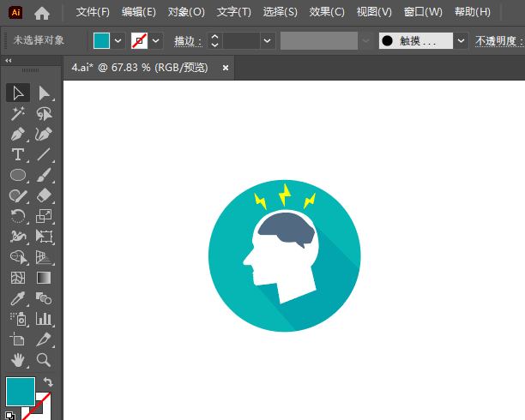Close the 4.ai document tab
Screen dimensions: 525x420
(x=226, y=68)
